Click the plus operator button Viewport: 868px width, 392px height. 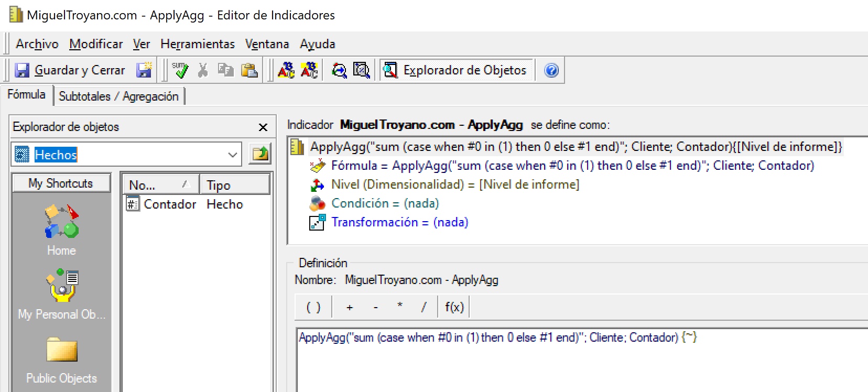pos(350,307)
